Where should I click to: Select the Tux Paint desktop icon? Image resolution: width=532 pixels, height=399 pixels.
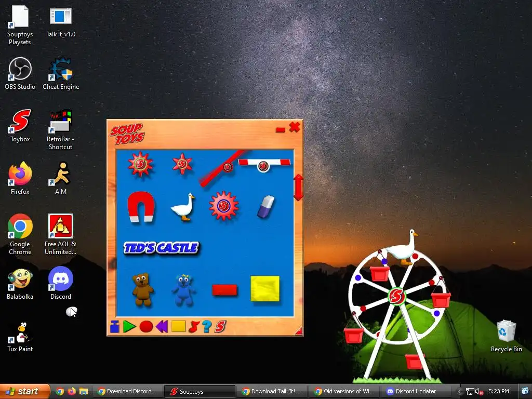click(x=20, y=337)
